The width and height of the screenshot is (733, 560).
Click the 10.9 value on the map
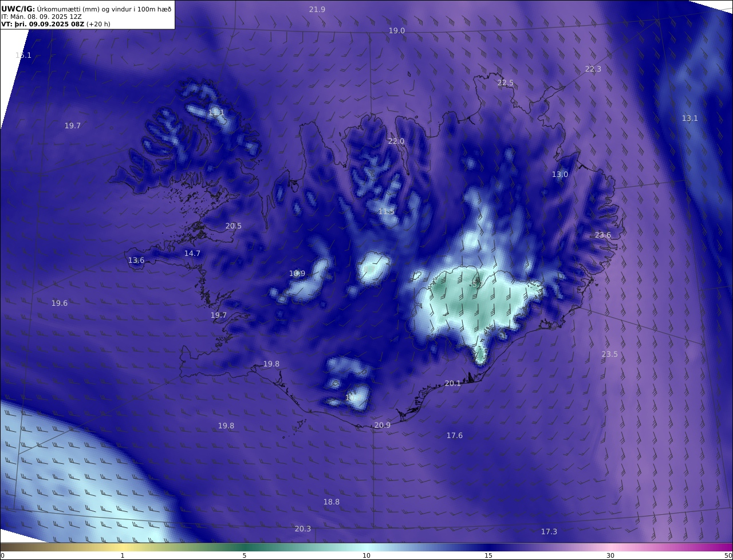tap(297, 274)
